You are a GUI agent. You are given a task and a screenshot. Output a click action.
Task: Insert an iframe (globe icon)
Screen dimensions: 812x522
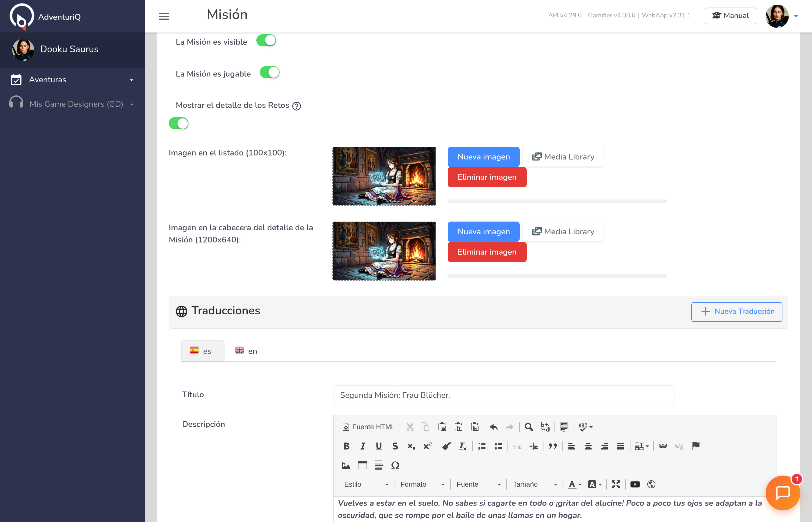coord(651,484)
